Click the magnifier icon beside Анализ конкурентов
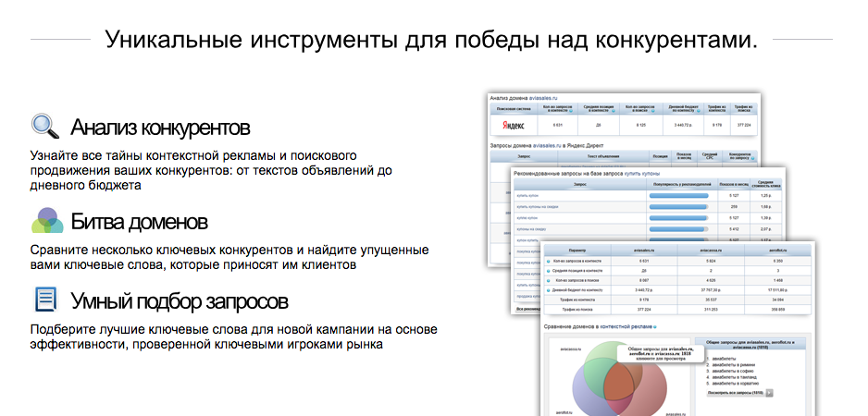868x416 pixels. point(45,126)
